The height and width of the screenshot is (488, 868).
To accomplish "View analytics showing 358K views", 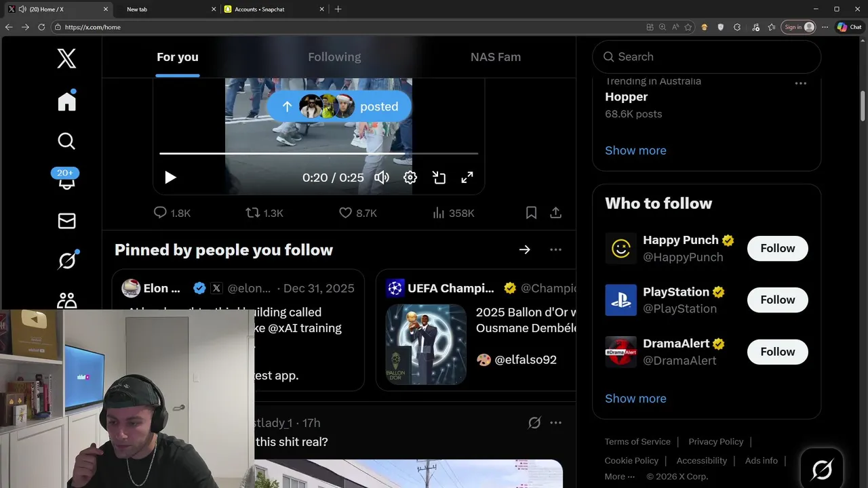I will pyautogui.click(x=453, y=213).
